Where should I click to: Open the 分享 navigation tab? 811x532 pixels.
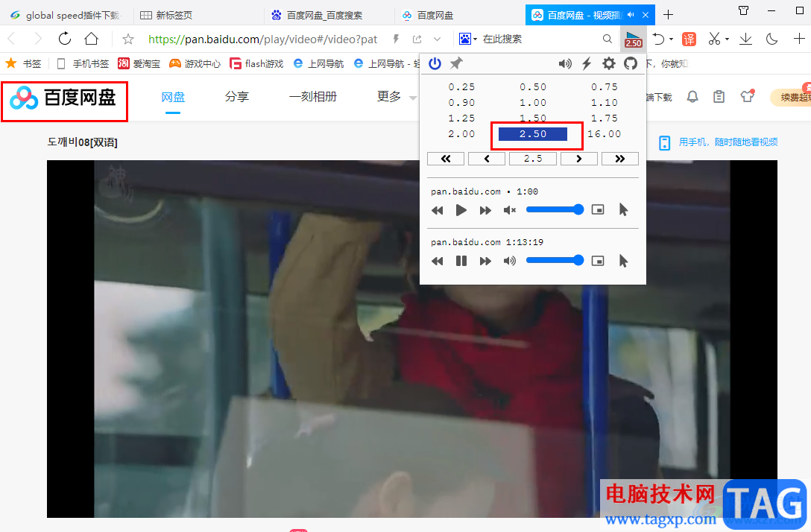tap(237, 97)
